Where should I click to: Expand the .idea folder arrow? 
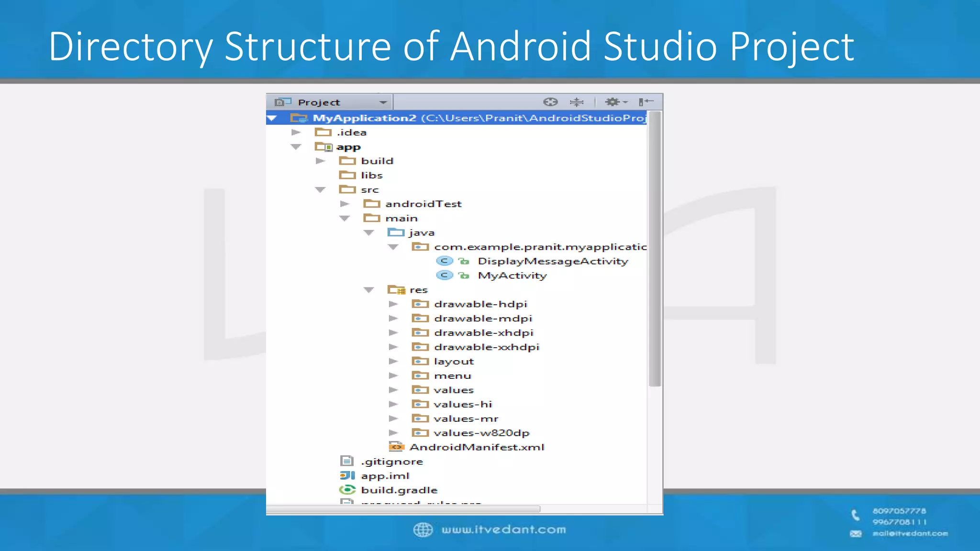click(x=296, y=132)
